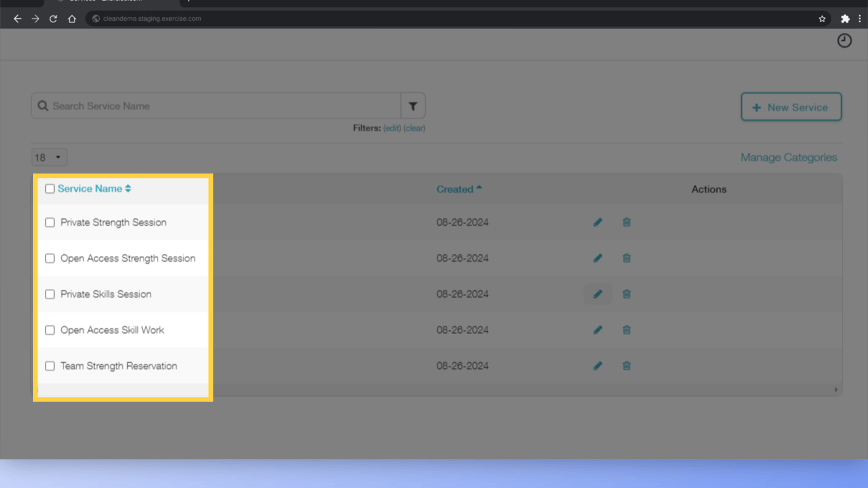Open the browser three-dot menu
The width and height of the screenshot is (868, 488).
click(860, 18)
